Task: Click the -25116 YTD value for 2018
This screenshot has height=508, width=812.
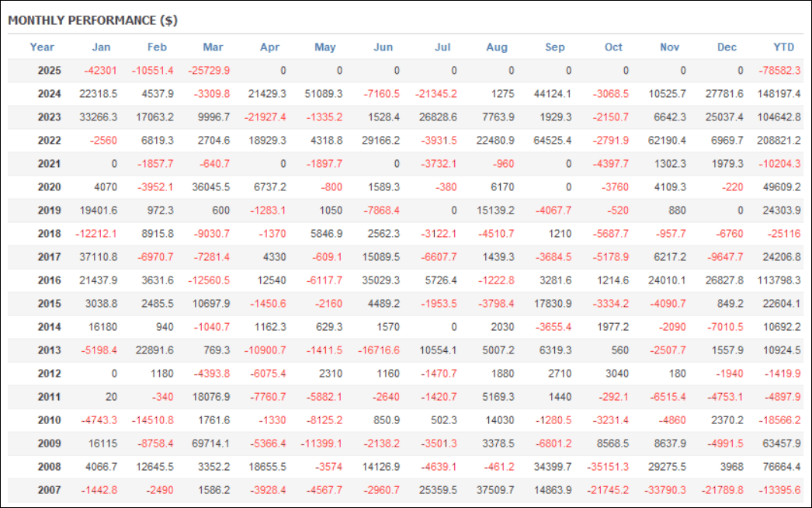Action: tap(785, 234)
